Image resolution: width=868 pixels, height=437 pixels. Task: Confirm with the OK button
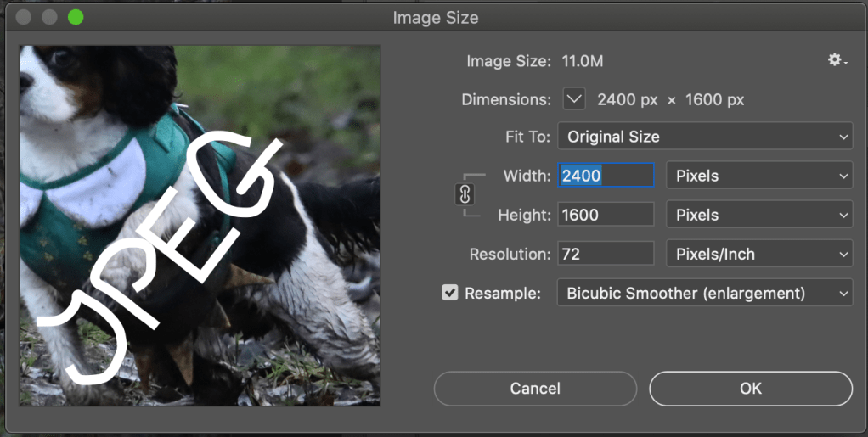click(x=750, y=389)
